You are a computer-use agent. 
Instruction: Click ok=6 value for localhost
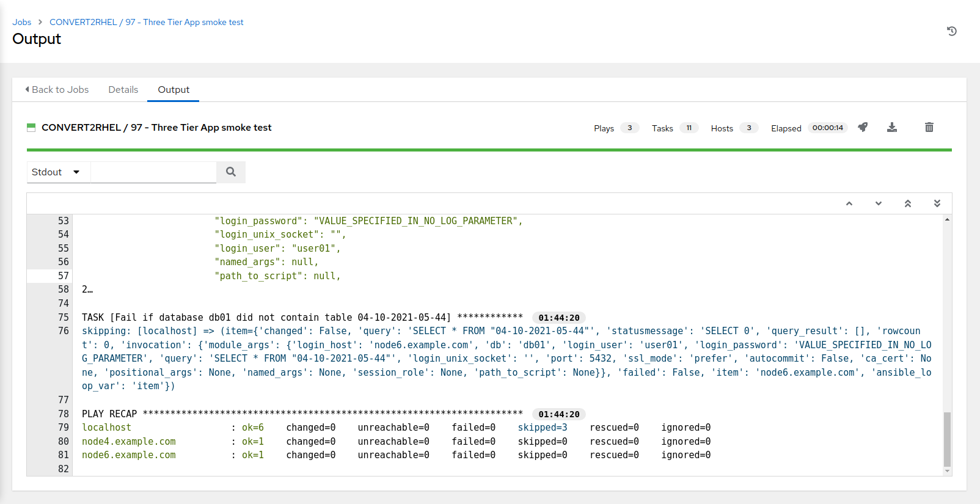[x=253, y=428]
